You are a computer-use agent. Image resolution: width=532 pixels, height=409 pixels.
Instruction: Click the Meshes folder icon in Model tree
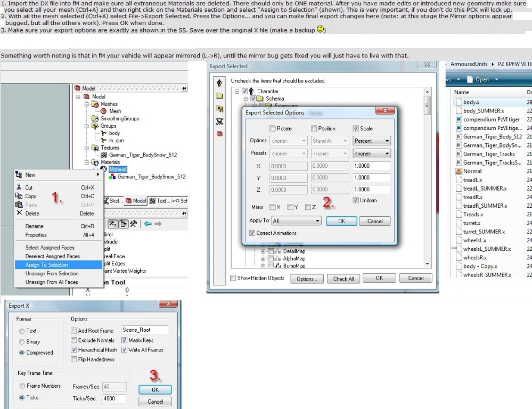coord(95,104)
